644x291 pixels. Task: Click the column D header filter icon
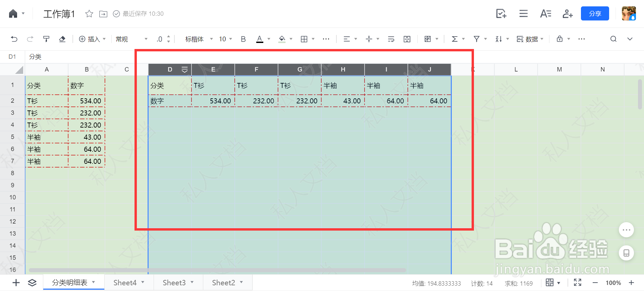[184, 69]
